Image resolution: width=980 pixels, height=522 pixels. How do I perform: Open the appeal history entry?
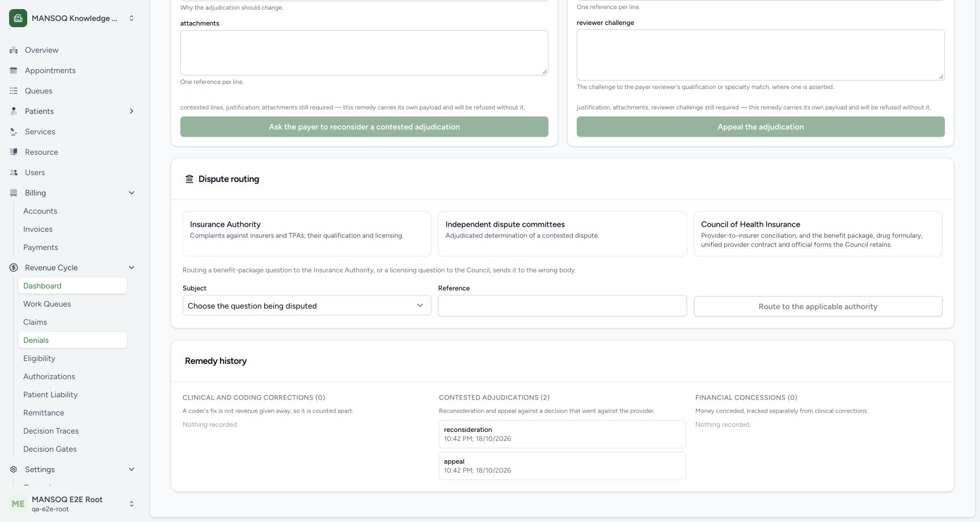coord(562,466)
